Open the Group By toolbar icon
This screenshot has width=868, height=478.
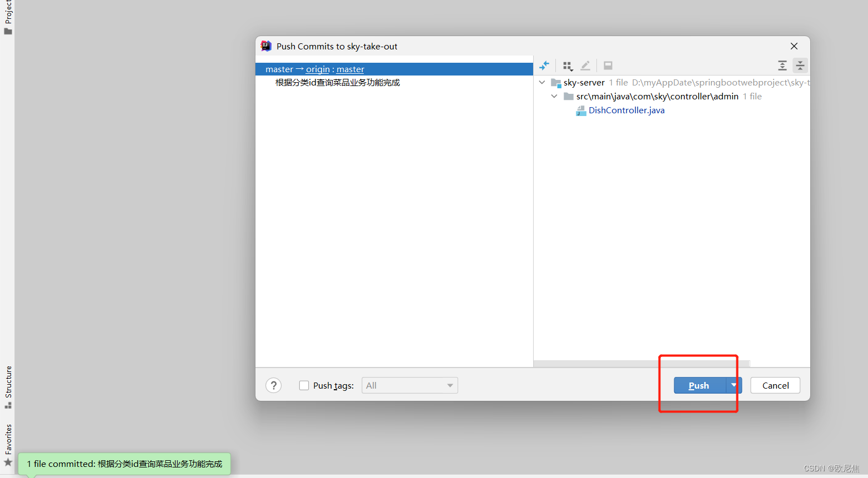(x=568, y=66)
